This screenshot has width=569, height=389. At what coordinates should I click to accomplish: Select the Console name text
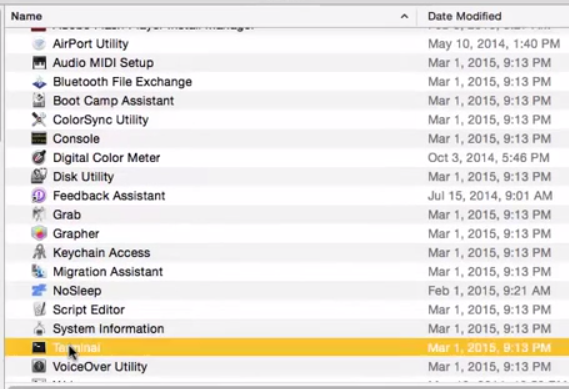76,139
